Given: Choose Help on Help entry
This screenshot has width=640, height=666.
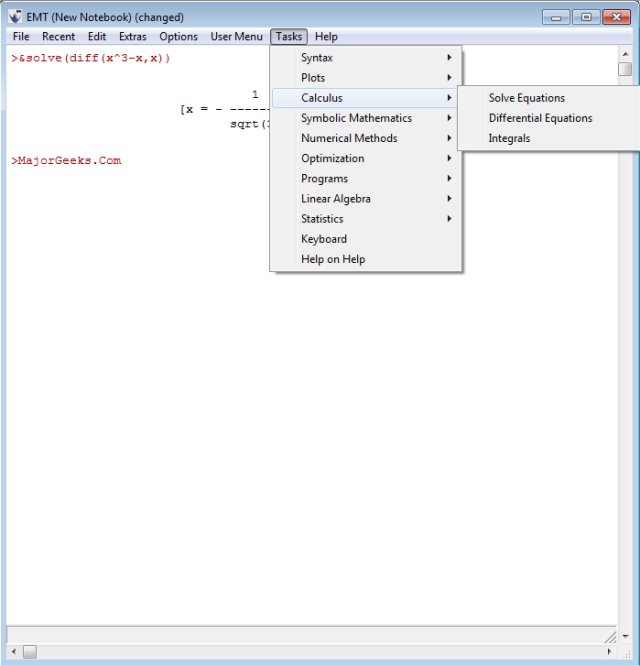Looking at the screenshot, I should coord(366,259).
